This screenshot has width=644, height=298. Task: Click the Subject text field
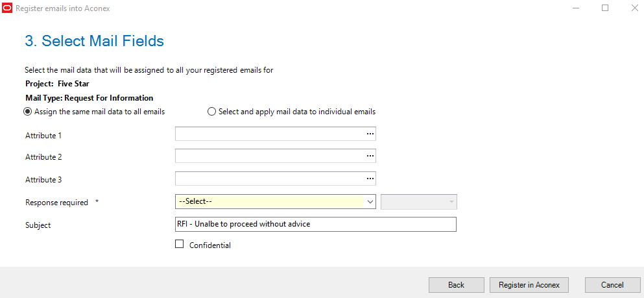(x=315, y=224)
